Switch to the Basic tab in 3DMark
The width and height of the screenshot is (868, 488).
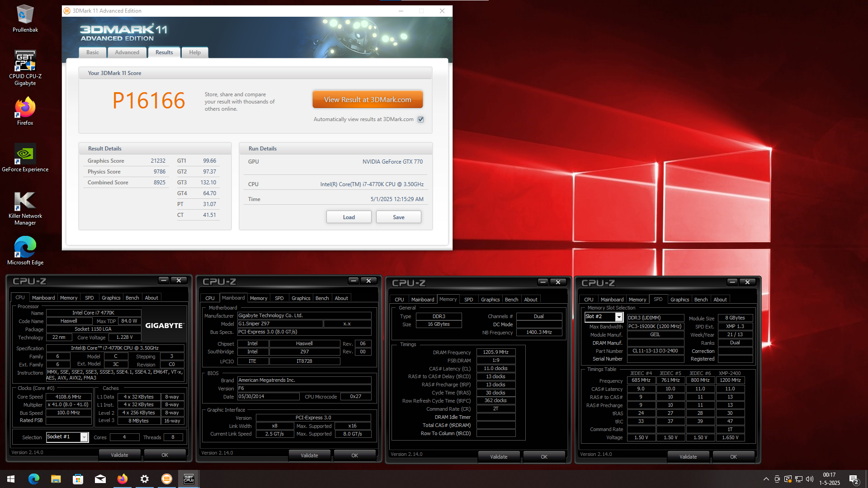pos(92,52)
